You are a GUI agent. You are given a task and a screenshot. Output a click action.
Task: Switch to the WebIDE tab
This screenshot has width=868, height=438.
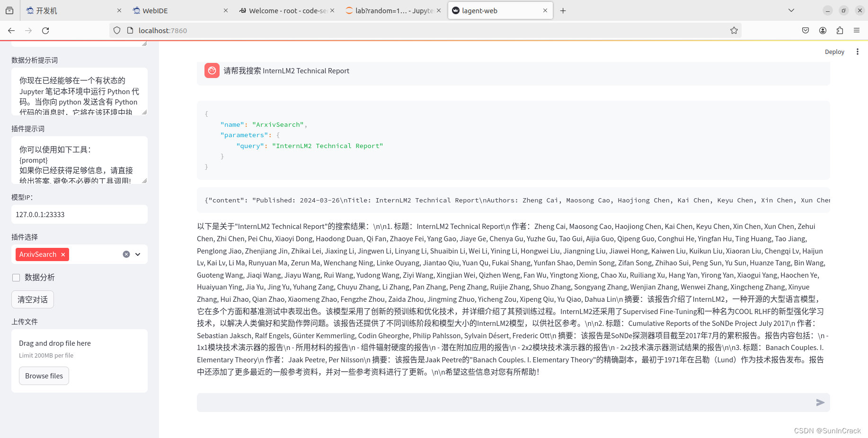click(x=180, y=10)
